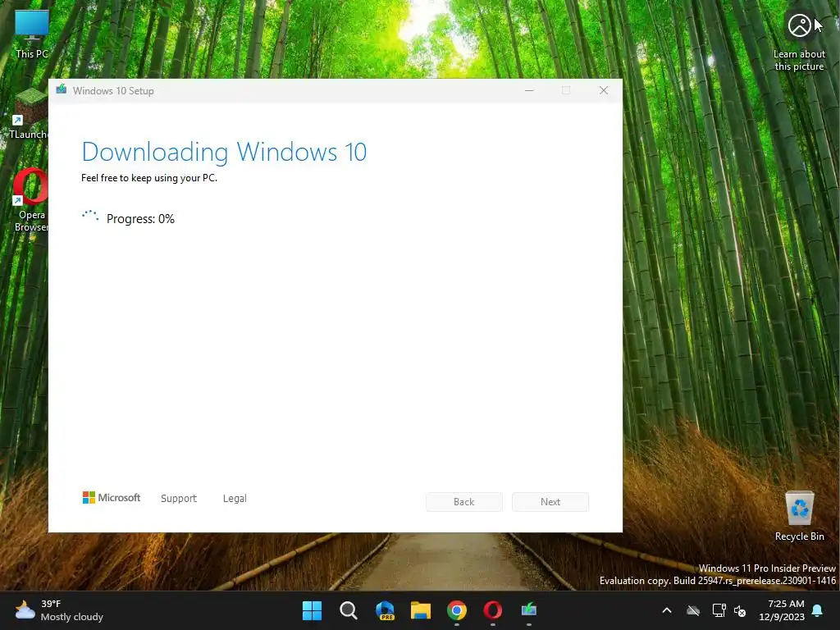Show hidden system tray icons
The image size is (840, 630).
coord(666,610)
